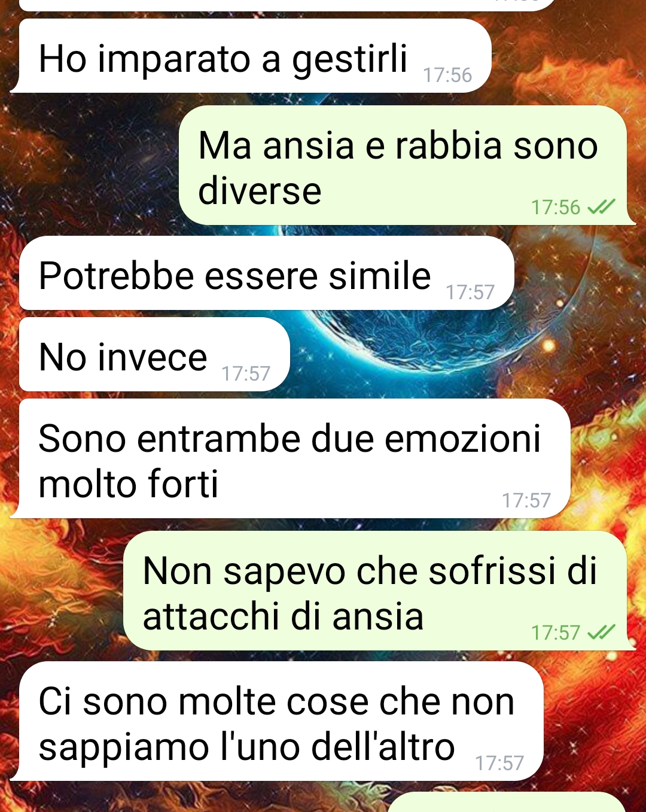
Task: Tap the 17:57 timestamp next to 'No invece'
Action: click(246, 374)
